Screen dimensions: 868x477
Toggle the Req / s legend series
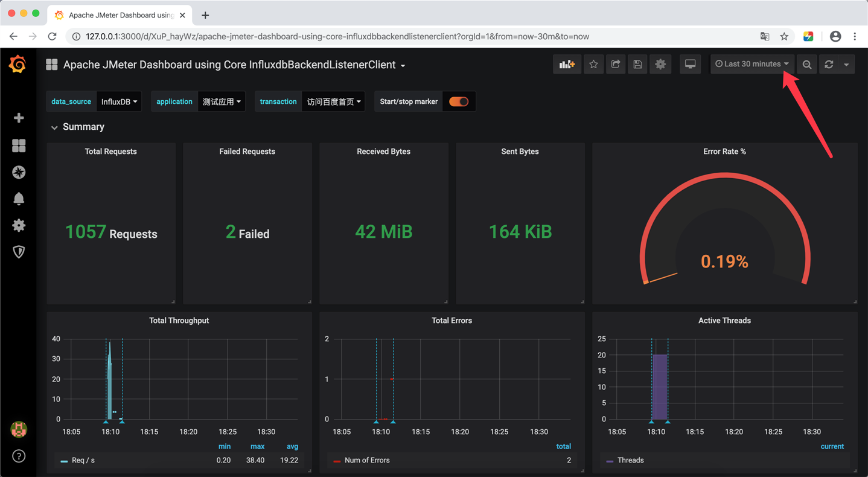(83, 460)
